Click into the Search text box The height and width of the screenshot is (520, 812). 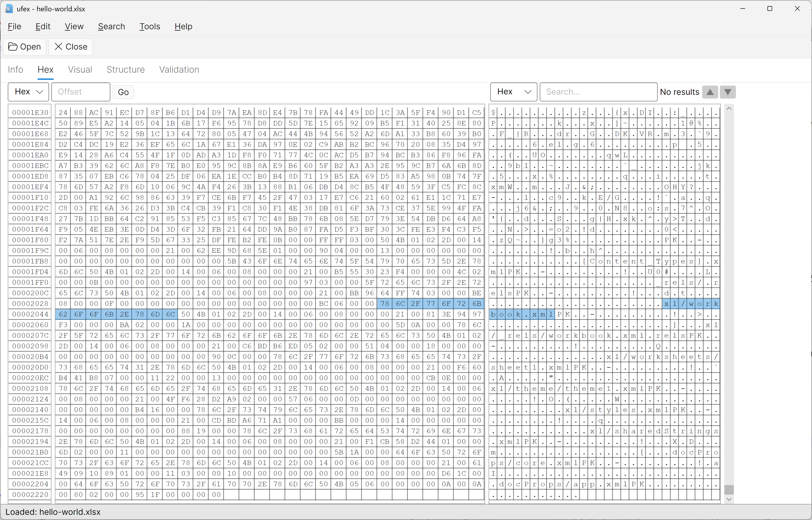(x=598, y=92)
